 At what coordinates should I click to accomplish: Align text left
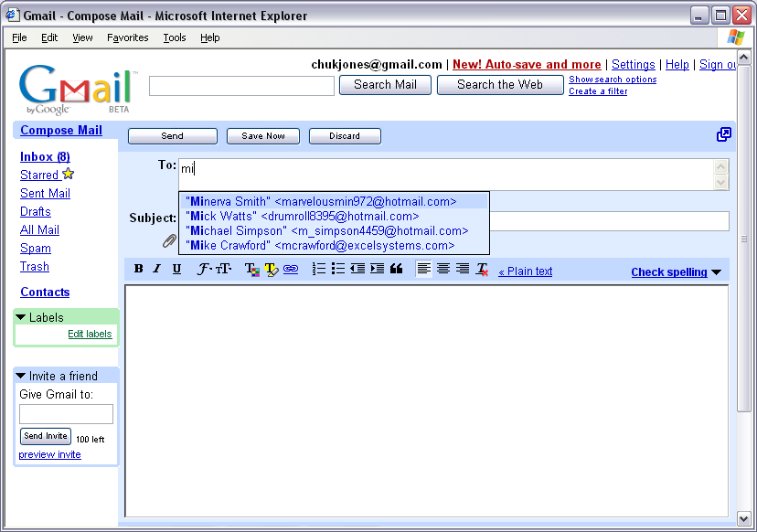click(x=424, y=269)
